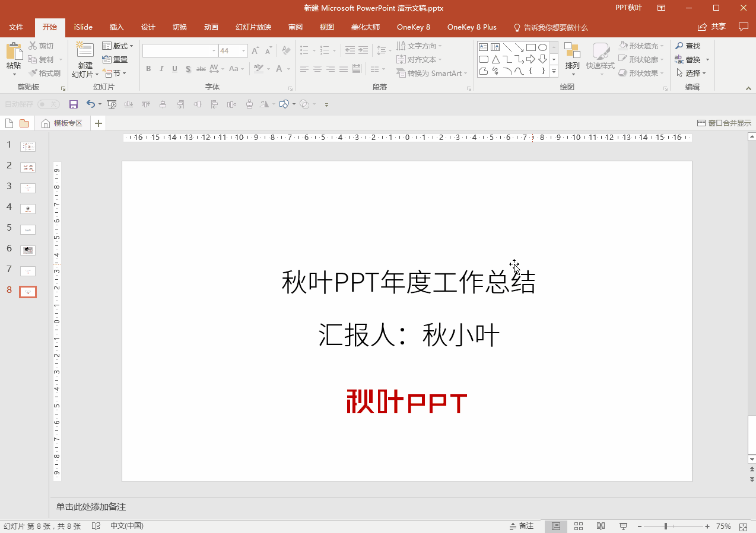The width and height of the screenshot is (756, 533).
Task: Expand the Section (节) dropdown
Action: point(115,73)
